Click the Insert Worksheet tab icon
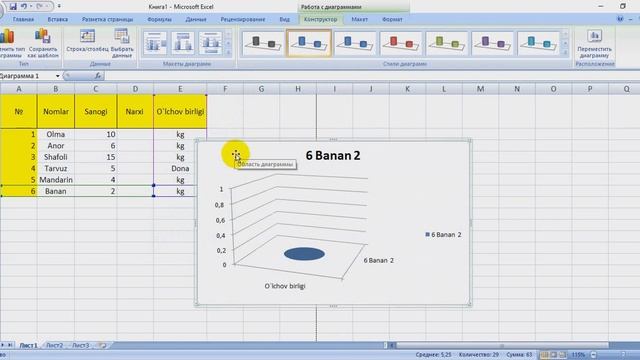The width and height of the screenshot is (640, 360). pyautogui.click(x=102, y=345)
